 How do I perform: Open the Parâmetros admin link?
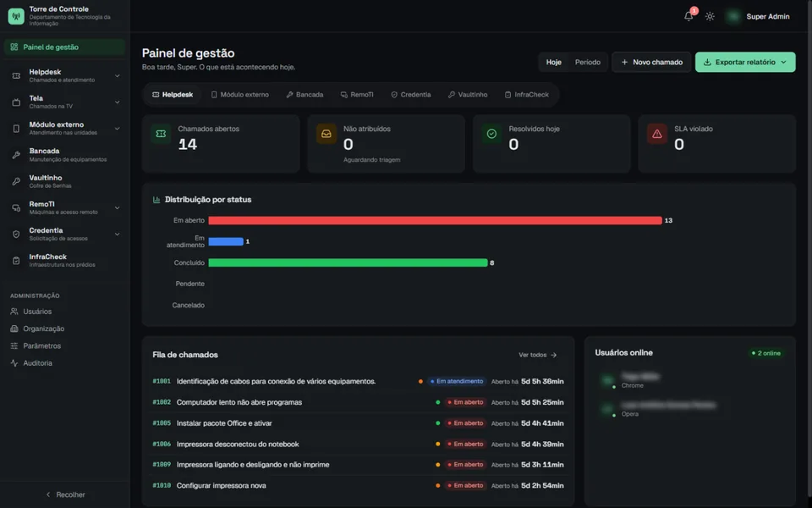(x=42, y=345)
